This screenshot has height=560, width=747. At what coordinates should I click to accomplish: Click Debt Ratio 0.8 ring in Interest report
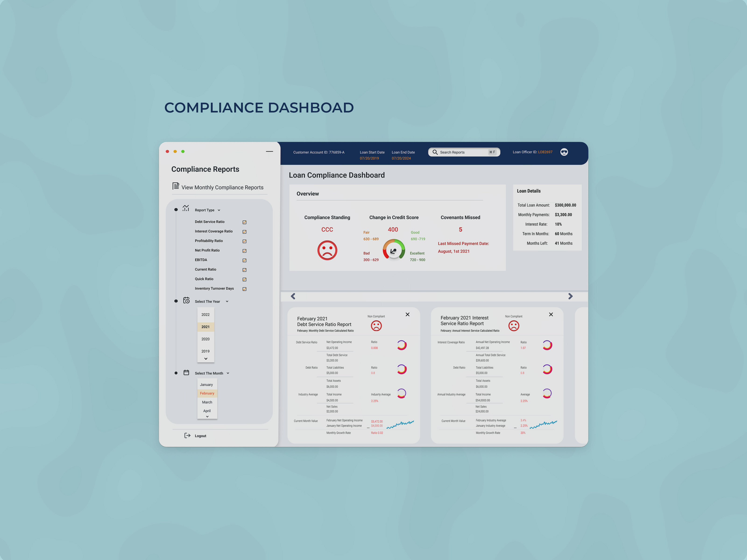[x=547, y=369]
